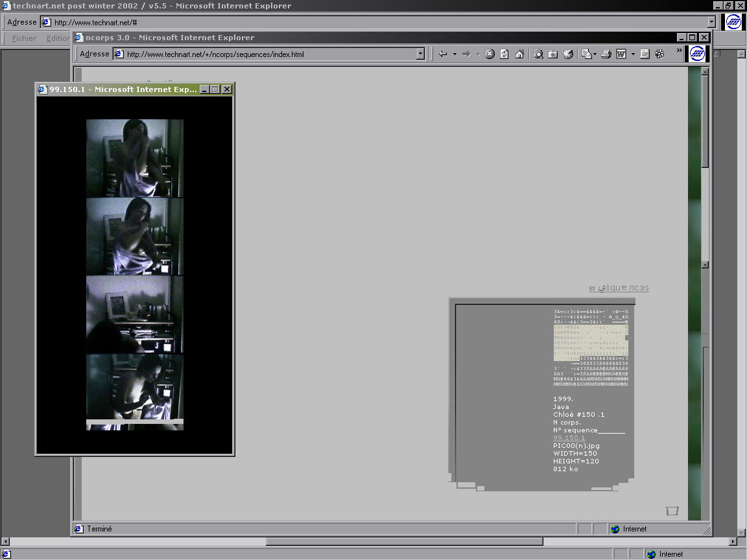Click the flower-shaped toolbar icon
The height and width of the screenshot is (560, 747).
(x=659, y=54)
